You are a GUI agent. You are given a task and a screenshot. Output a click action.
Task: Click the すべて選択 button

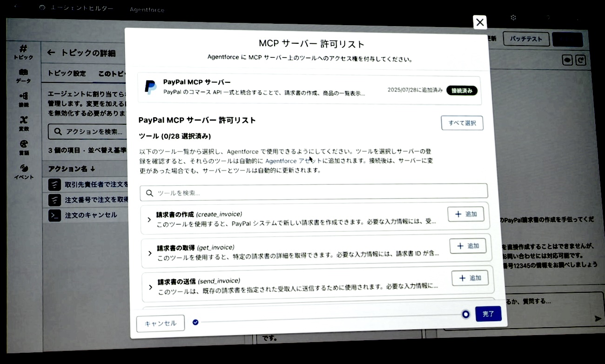click(x=462, y=123)
